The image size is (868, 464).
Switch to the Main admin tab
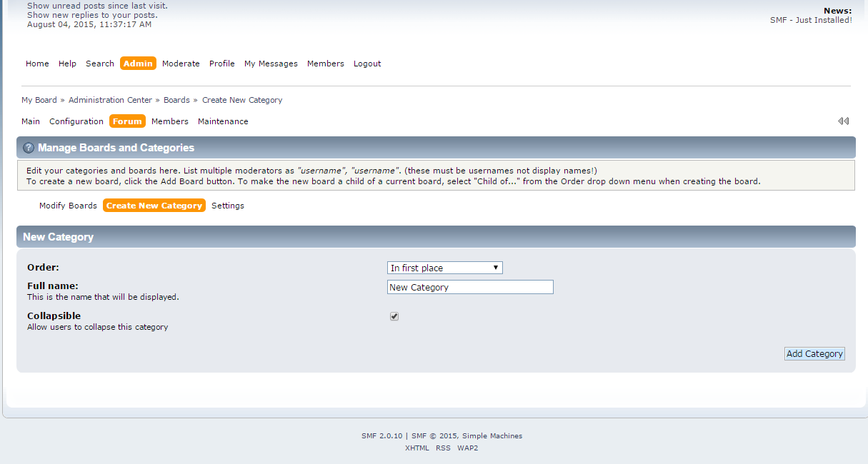pos(30,121)
